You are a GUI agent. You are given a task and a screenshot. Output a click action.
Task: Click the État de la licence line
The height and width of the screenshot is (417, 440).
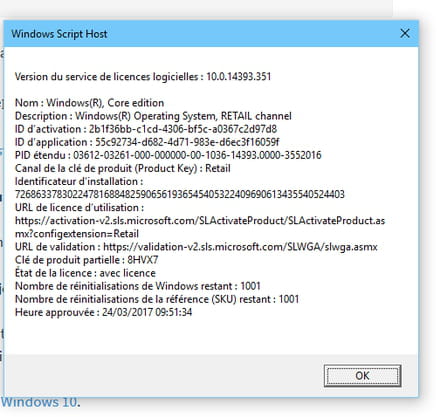coord(85,273)
